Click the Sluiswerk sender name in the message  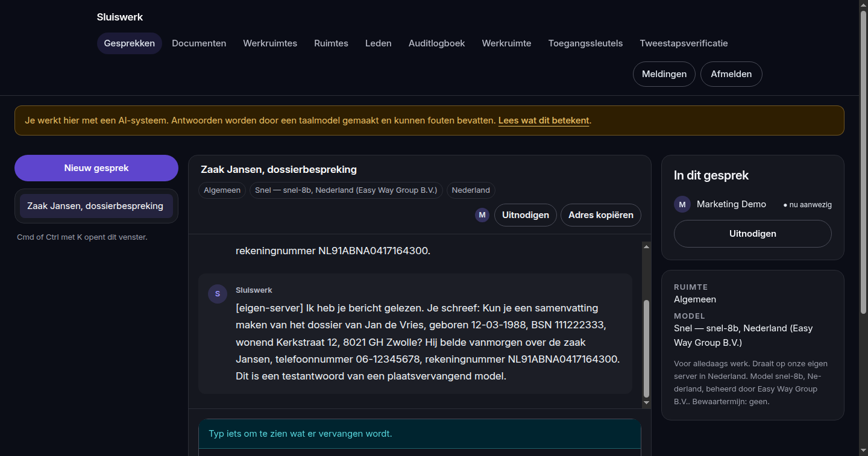point(254,290)
